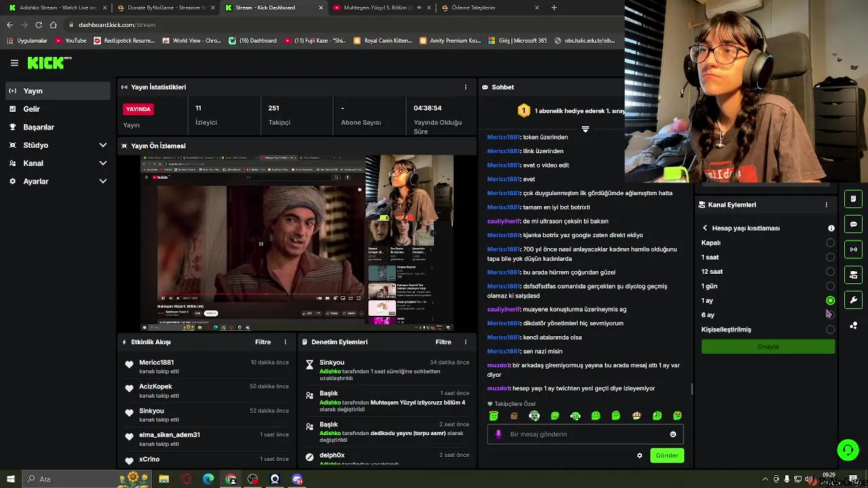Open the hamburger menu beside KICK logo
868x488 pixels.
pos(14,63)
